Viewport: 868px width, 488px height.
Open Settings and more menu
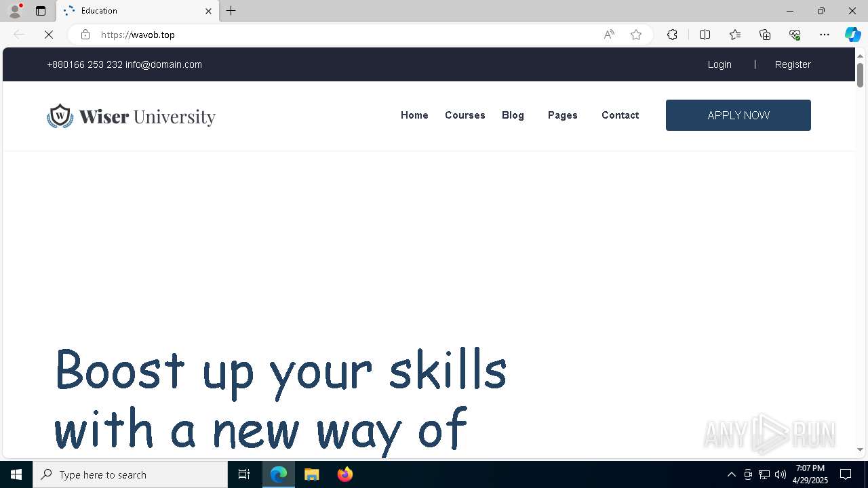[825, 35]
